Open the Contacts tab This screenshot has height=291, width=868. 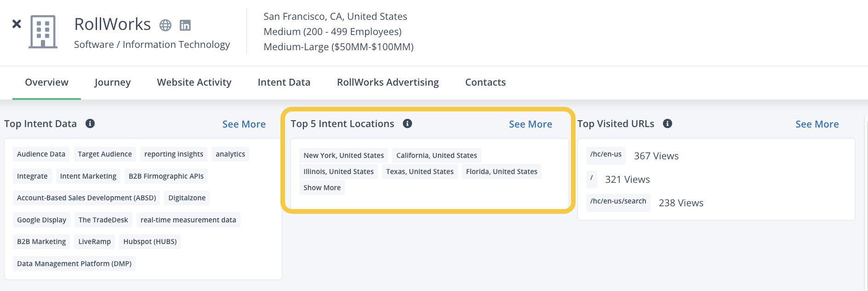pyautogui.click(x=485, y=82)
